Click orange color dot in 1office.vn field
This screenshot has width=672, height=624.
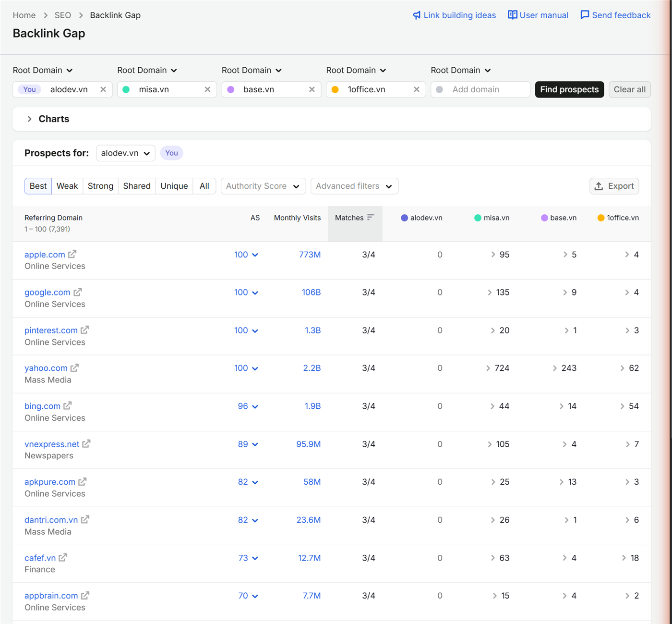tap(336, 89)
